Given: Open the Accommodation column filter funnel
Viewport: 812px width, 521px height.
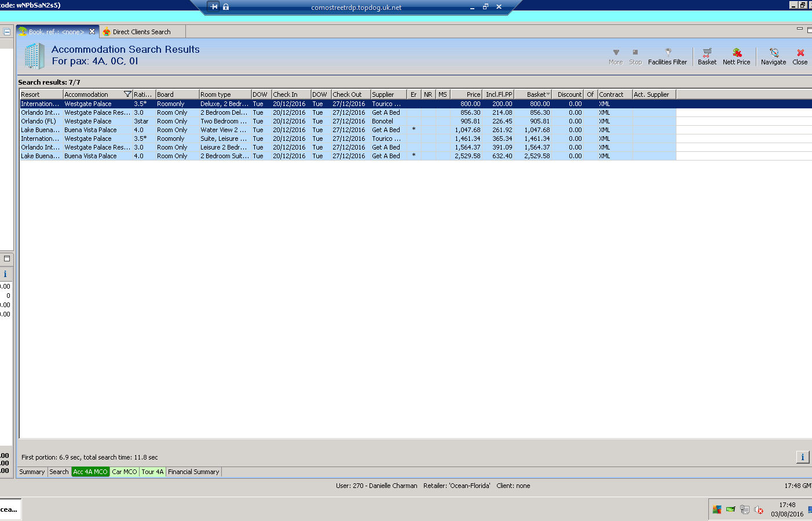Looking at the screenshot, I should pyautogui.click(x=127, y=94).
